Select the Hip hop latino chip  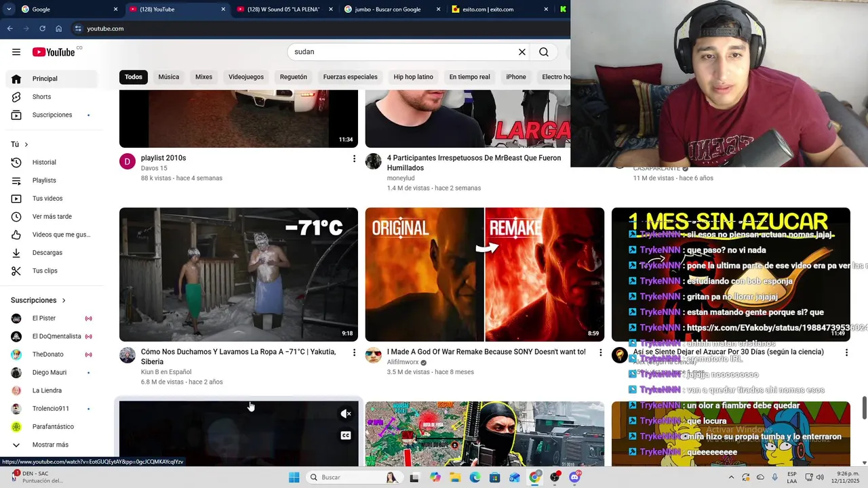(x=414, y=77)
